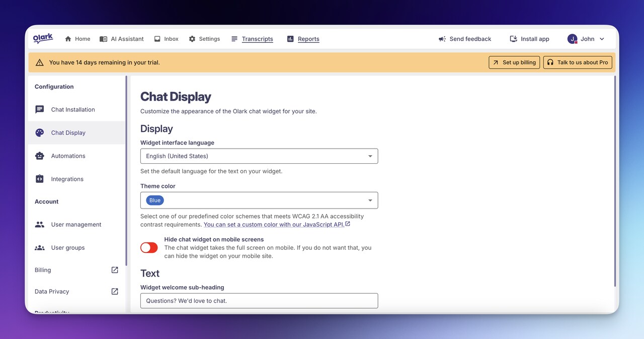
Task: Select the Chat Display icon in sidebar
Action: [x=39, y=132]
